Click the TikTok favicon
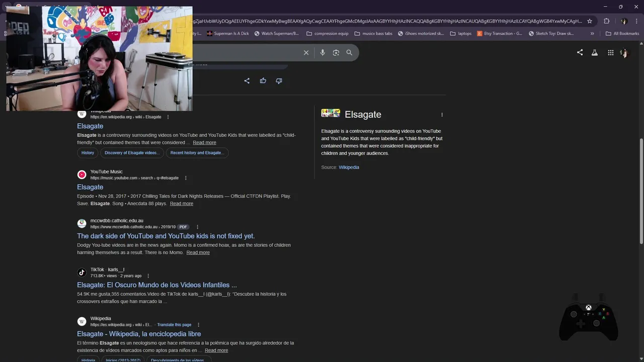The width and height of the screenshot is (644, 362). [x=82, y=273]
